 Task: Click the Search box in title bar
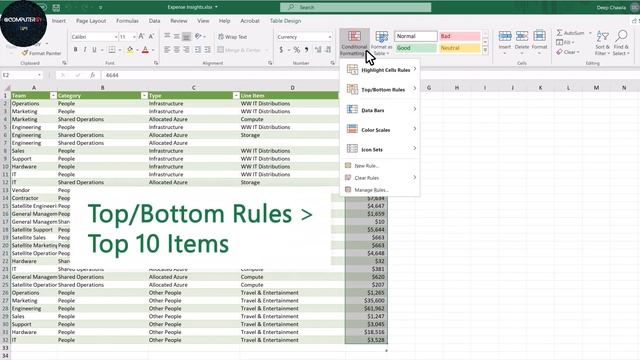tap(356, 7)
